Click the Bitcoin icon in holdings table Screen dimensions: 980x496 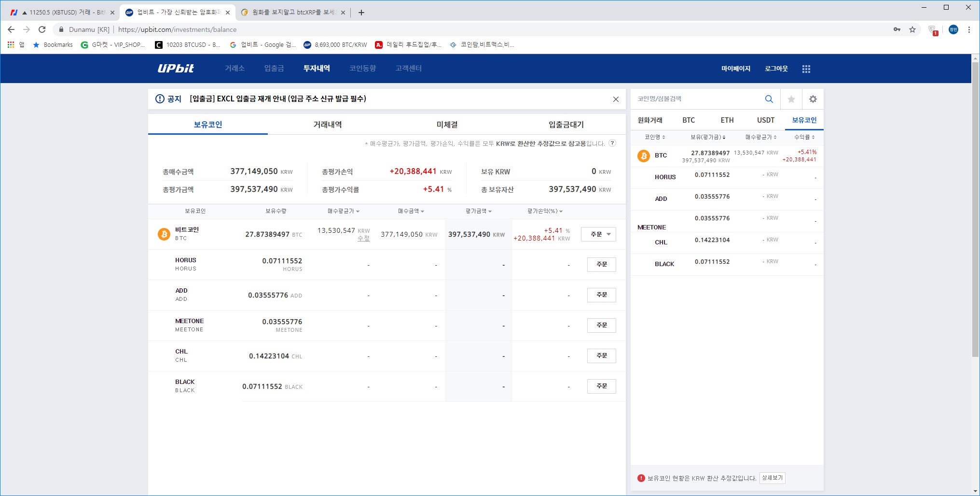click(164, 234)
